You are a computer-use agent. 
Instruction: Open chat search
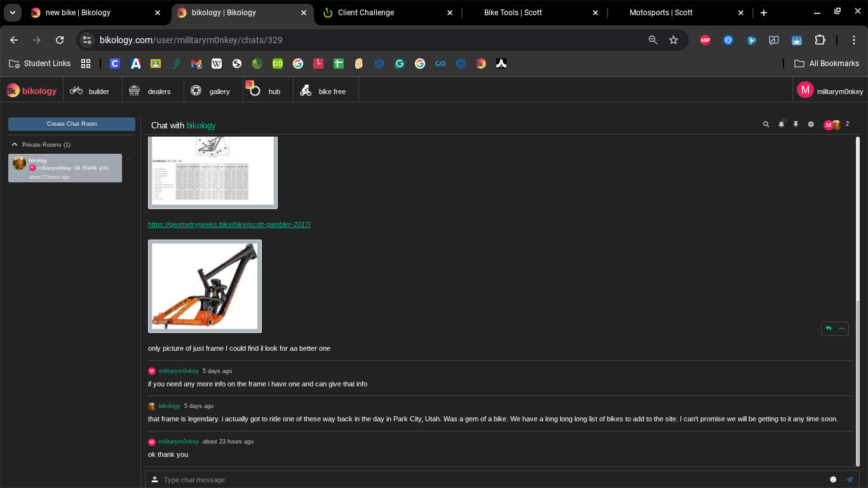(x=766, y=125)
